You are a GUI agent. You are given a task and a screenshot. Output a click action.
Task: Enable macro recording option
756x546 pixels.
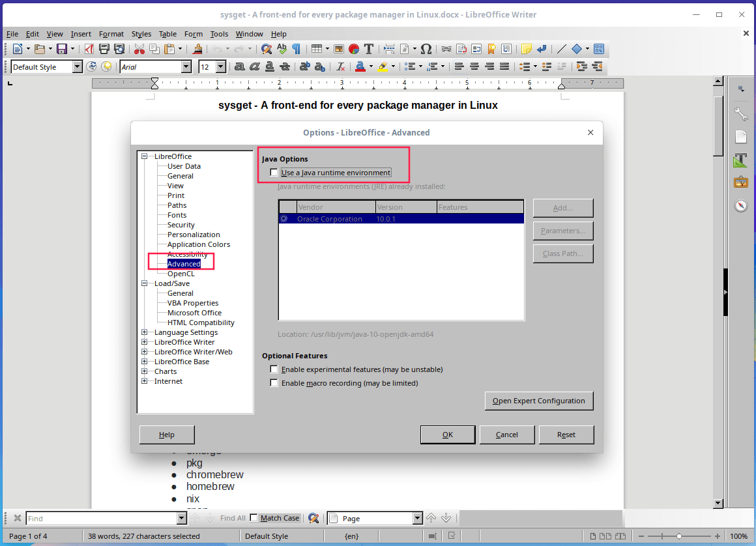(x=274, y=382)
